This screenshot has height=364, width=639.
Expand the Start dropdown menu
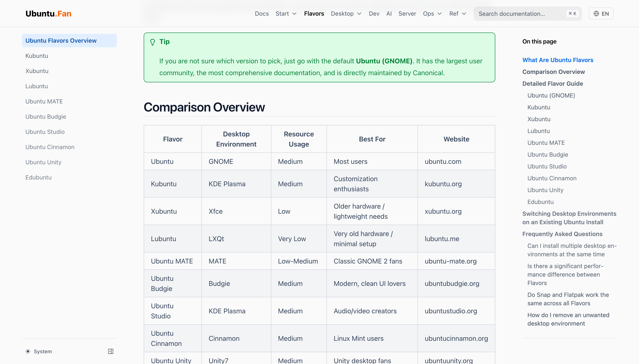[286, 14]
